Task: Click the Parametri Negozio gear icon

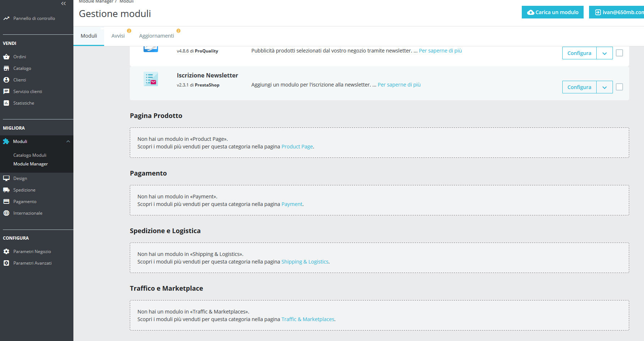Action: [x=6, y=251]
